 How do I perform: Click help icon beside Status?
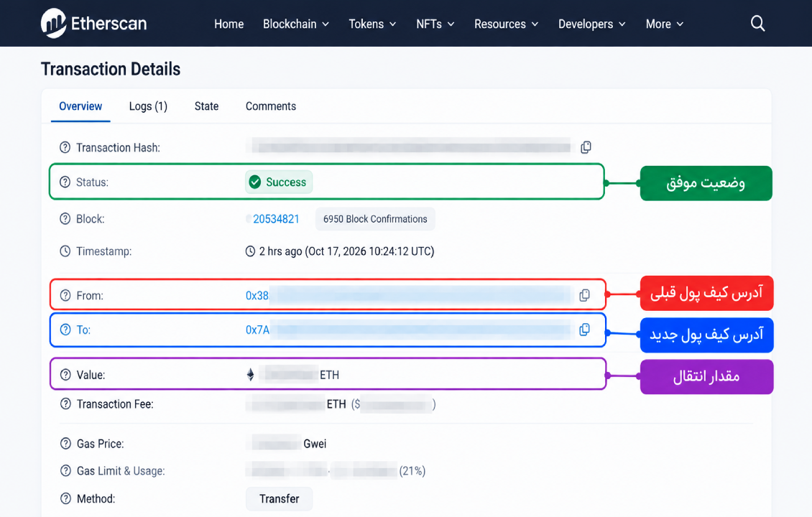(x=65, y=182)
